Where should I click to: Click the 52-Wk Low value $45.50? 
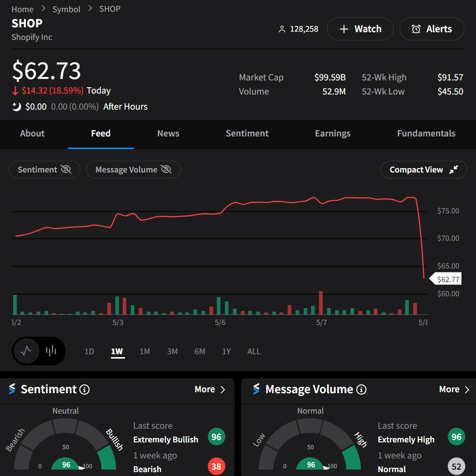coord(450,92)
